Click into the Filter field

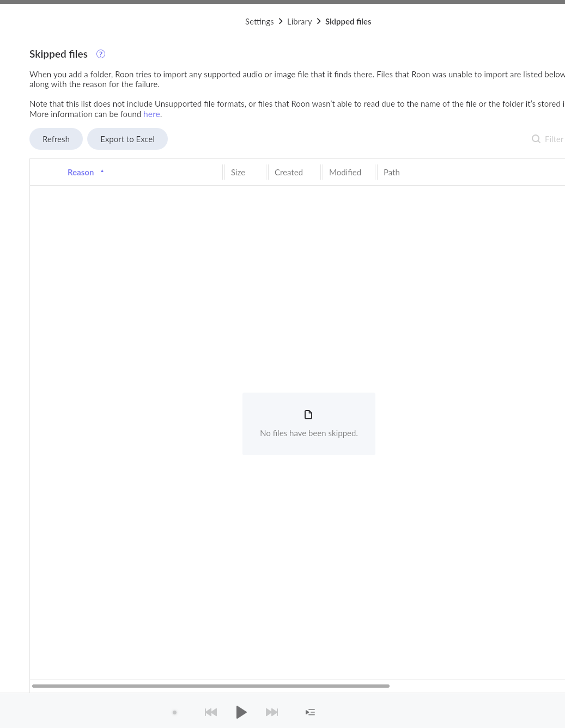pos(554,139)
